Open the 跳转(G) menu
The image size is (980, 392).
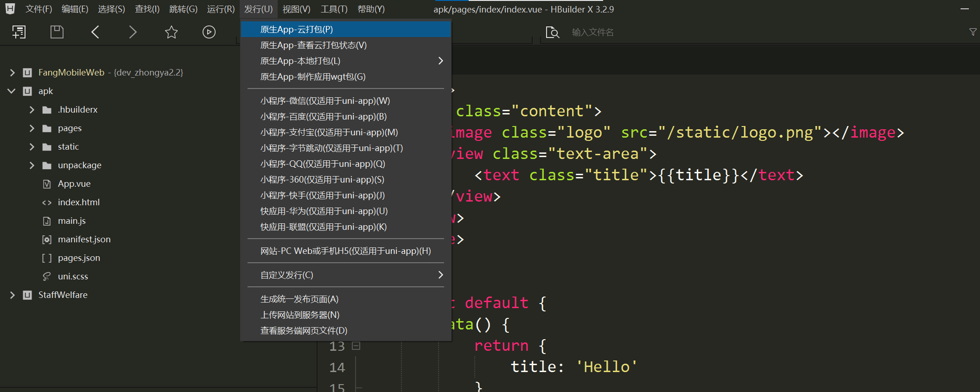[183, 9]
